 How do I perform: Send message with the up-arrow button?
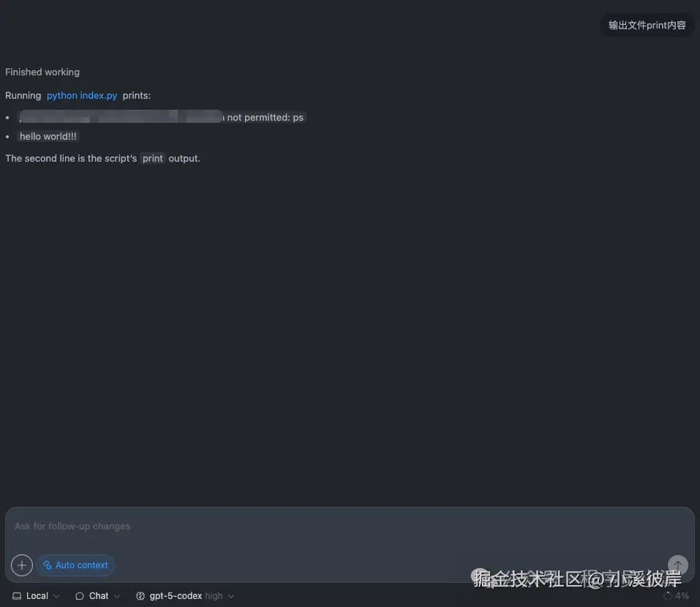pos(677,565)
